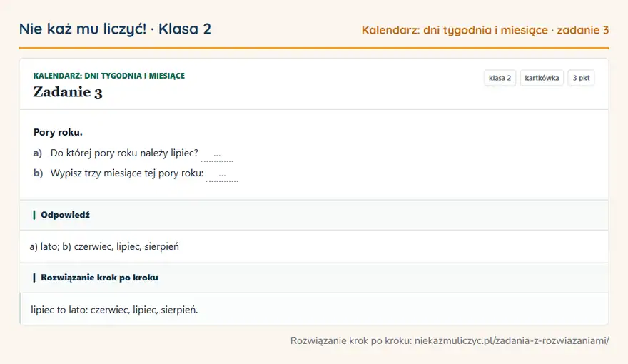Click question a) 'Do której pory roku należy lipiec?'
The width and height of the screenshot is (628, 364).
click(x=124, y=153)
